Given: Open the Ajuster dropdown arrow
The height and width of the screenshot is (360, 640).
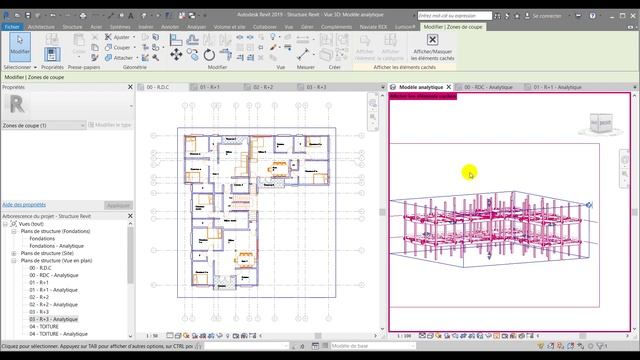Looking at the screenshot, I should 134,37.
